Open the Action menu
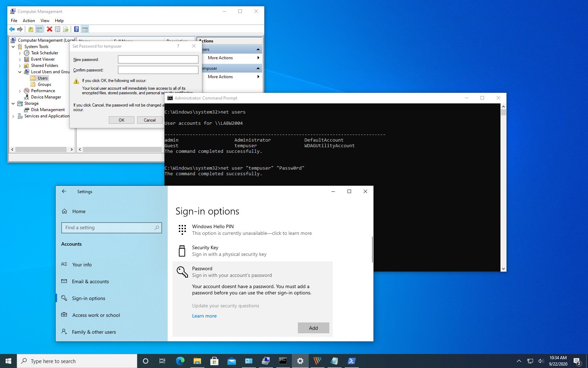The height and width of the screenshot is (368, 588). (x=29, y=21)
